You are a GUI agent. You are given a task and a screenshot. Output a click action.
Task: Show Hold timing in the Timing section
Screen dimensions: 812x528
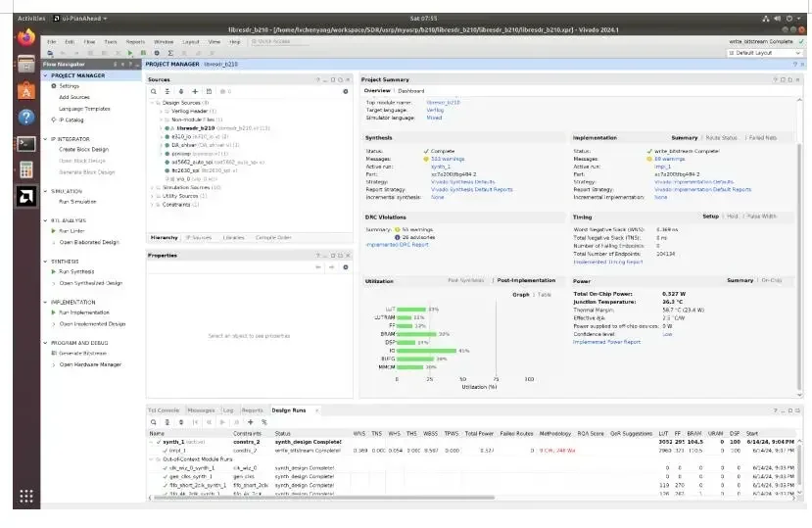733,216
